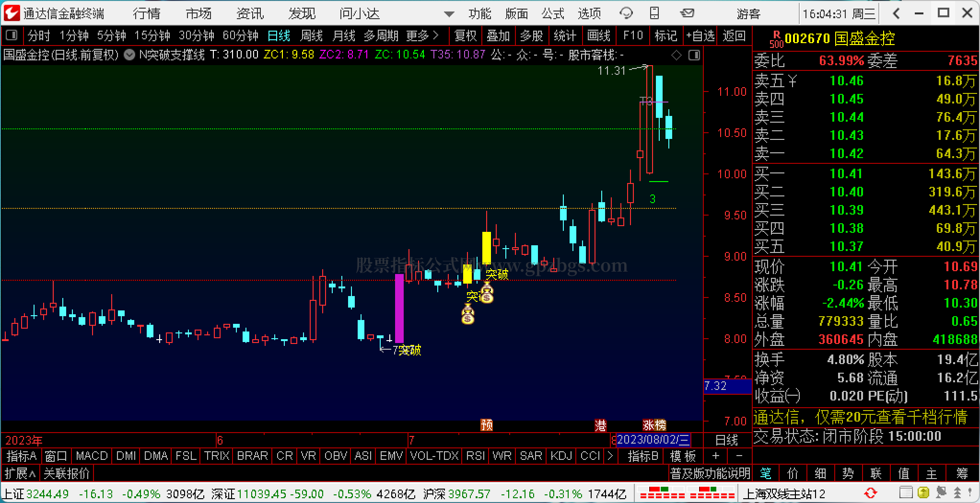This screenshot has height=503, width=980.
Task: Open F10 company info
Action: pyautogui.click(x=633, y=36)
